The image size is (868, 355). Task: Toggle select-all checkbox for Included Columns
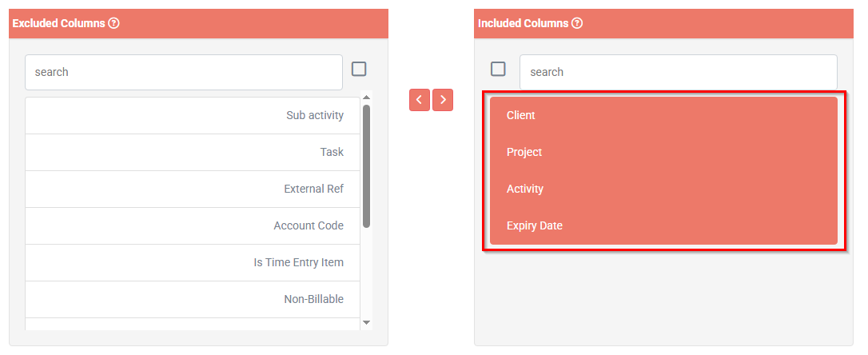tap(498, 70)
